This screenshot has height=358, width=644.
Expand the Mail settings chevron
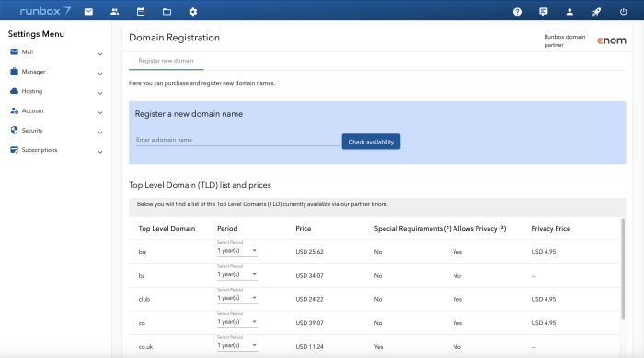[x=100, y=54]
